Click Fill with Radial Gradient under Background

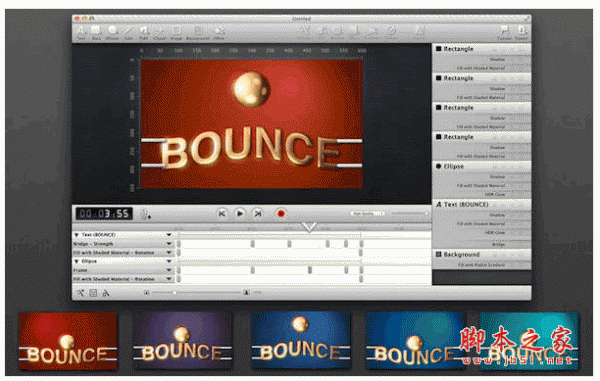coord(481,265)
